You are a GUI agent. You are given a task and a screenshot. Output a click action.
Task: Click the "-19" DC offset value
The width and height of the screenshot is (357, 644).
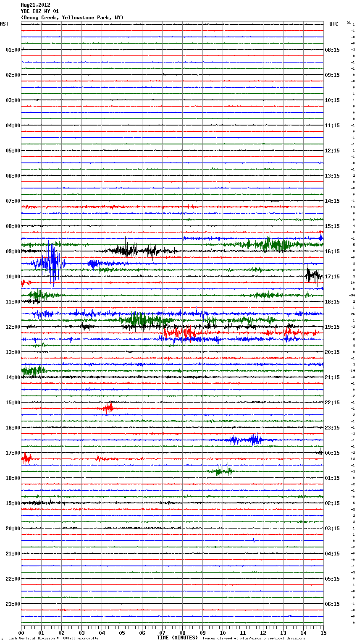pyautogui.click(x=352, y=371)
